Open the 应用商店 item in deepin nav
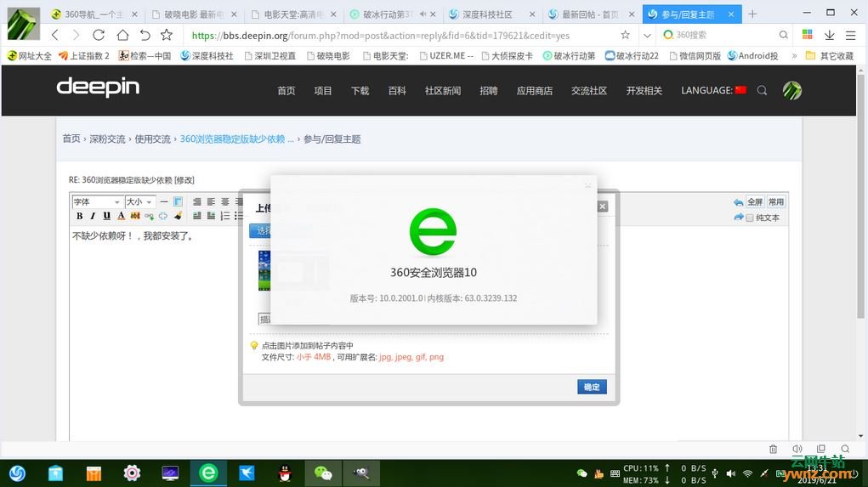This screenshot has width=868, height=487. click(x=534, y=91)
